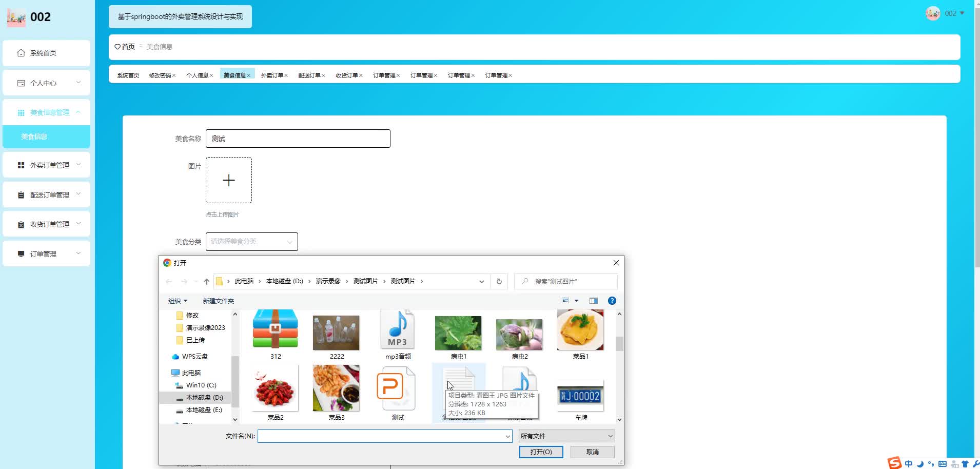Select the 病虫1 leaf image
Viewport: 980px width, 469px height.
click(458, 337)
